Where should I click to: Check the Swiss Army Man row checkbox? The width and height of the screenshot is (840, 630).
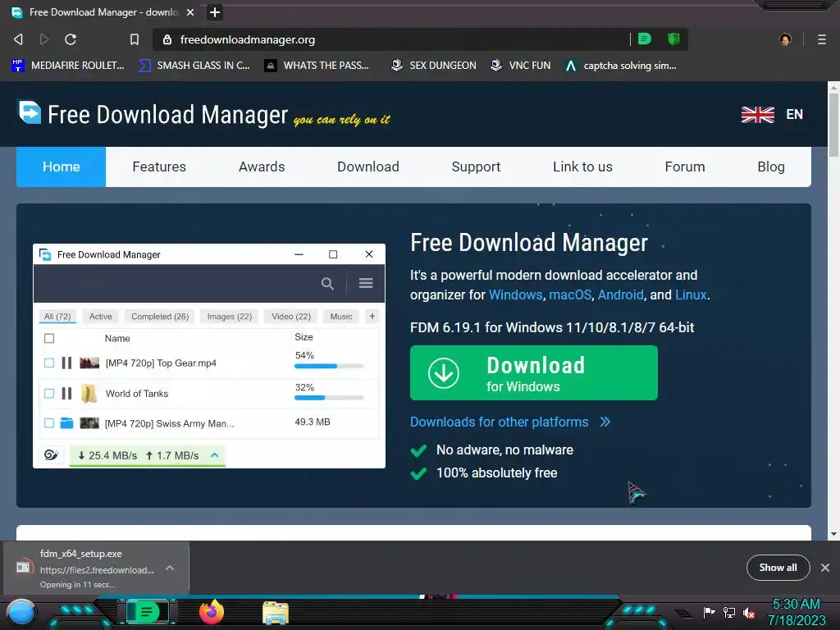(49, 423)
